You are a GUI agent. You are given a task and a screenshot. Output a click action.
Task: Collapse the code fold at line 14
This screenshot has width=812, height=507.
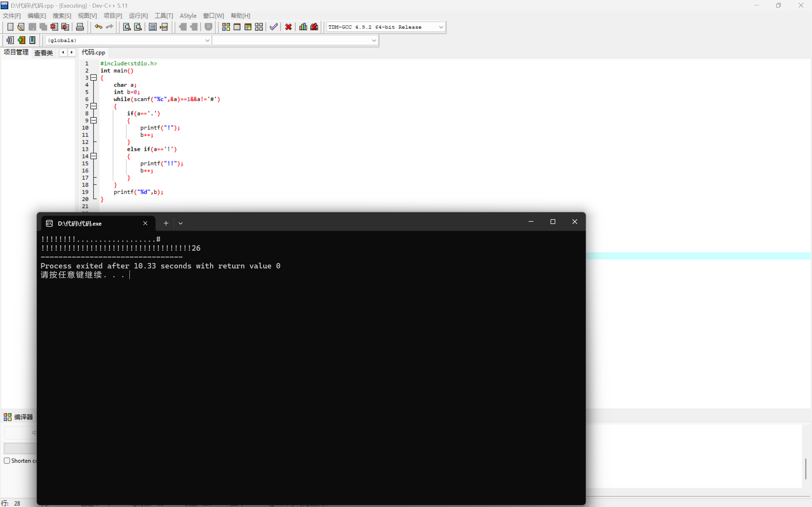[94, 156]
